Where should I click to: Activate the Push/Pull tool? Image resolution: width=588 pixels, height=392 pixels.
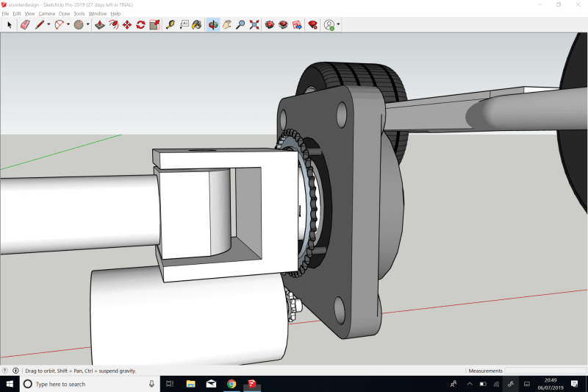(100, 25)
